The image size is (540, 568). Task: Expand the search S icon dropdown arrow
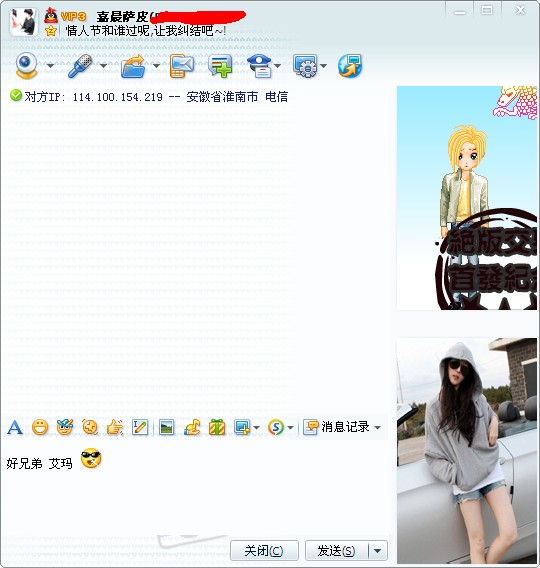[290, 428]
